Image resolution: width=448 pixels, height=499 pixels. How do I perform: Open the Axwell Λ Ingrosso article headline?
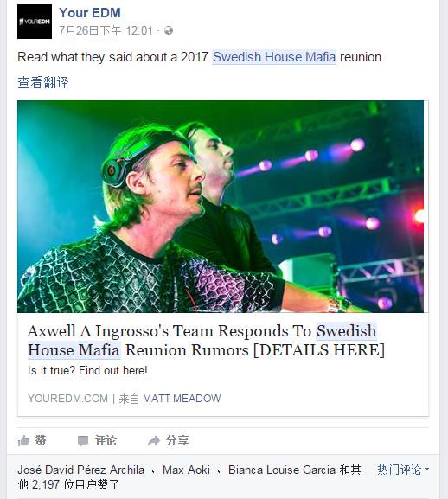(x=206, y=341)
